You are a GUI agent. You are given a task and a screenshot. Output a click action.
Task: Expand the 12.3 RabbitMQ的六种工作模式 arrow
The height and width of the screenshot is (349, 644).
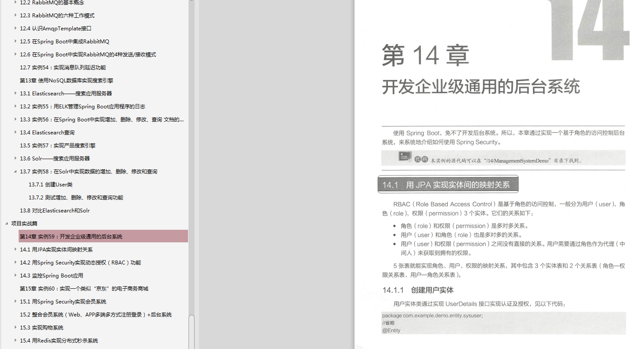tap(16, 16)
